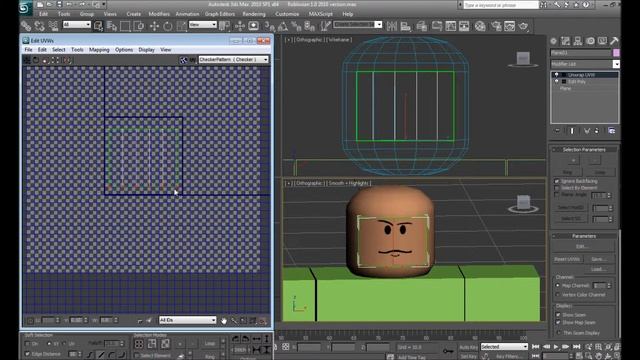Image resolution: width=640 pixels, height=360 pixels.
Task: Select Map Channel radio button
Action: 558,285
